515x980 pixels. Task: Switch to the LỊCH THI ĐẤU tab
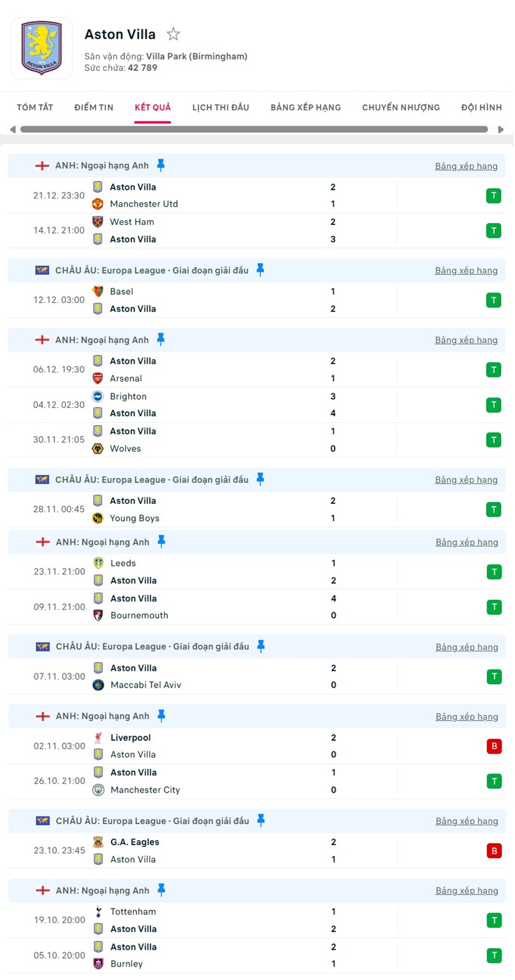tap(221, 107)
